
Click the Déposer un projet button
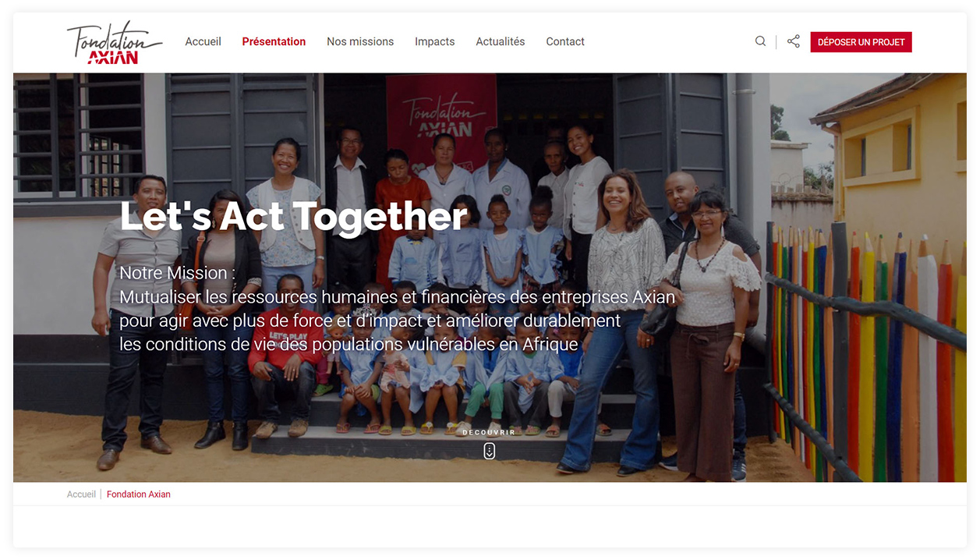point(861,42)
